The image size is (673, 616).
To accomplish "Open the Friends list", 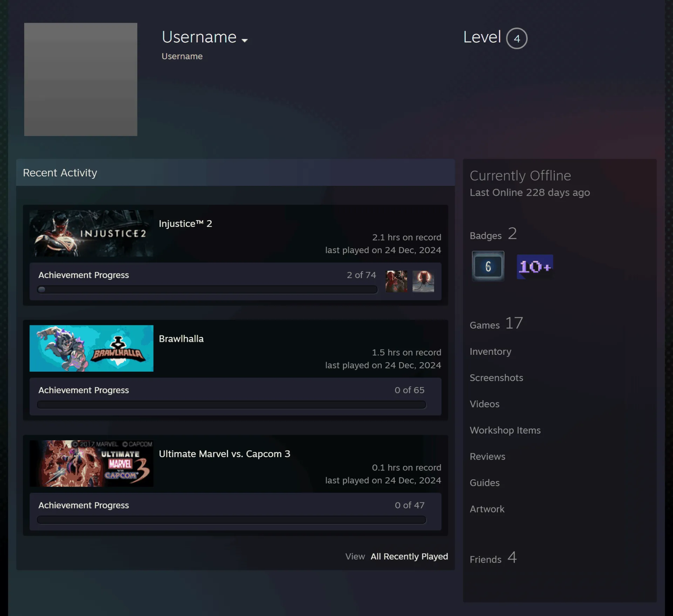I will 493,558.
